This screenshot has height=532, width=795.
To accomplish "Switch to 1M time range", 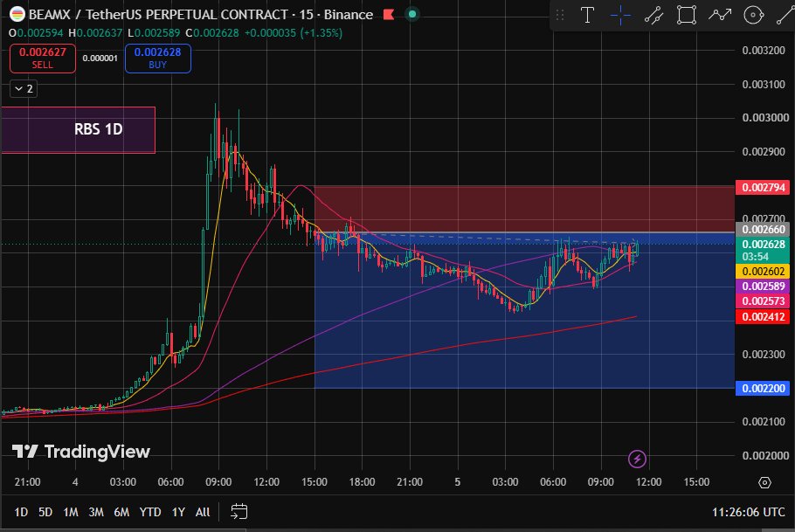I will [x=71, y=512].
